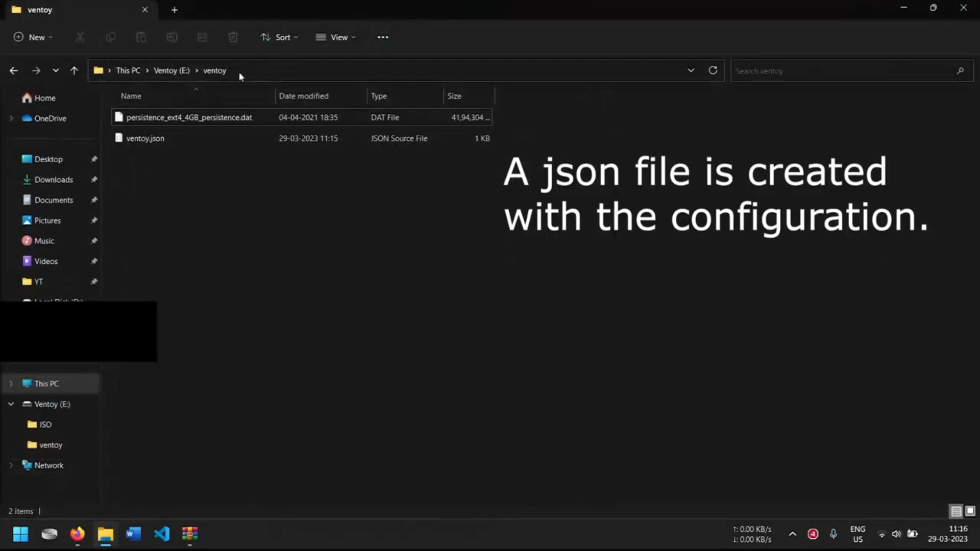This screenshot has height=551, width=980.
Task: Open the See more toolbar menu
Action: pos(383,37)
